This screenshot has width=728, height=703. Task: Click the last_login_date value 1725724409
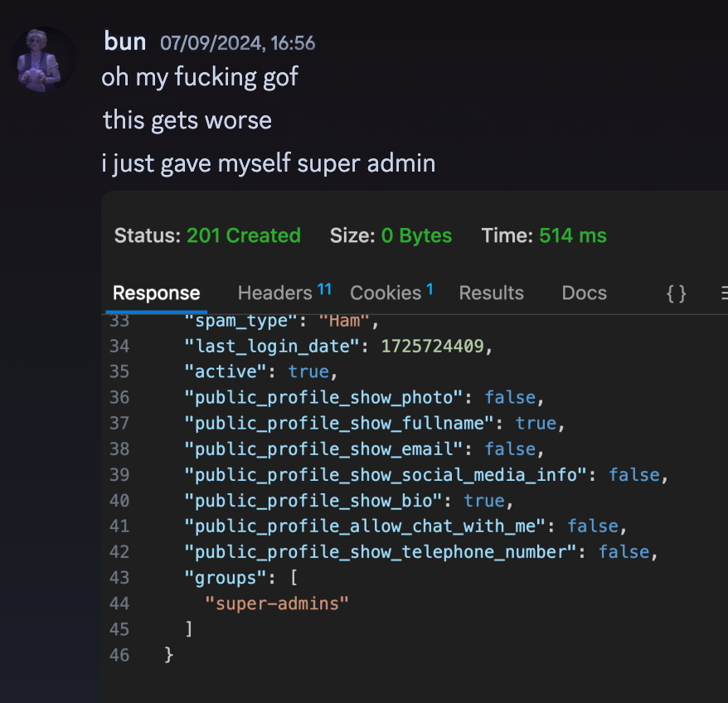coord(432,346)
